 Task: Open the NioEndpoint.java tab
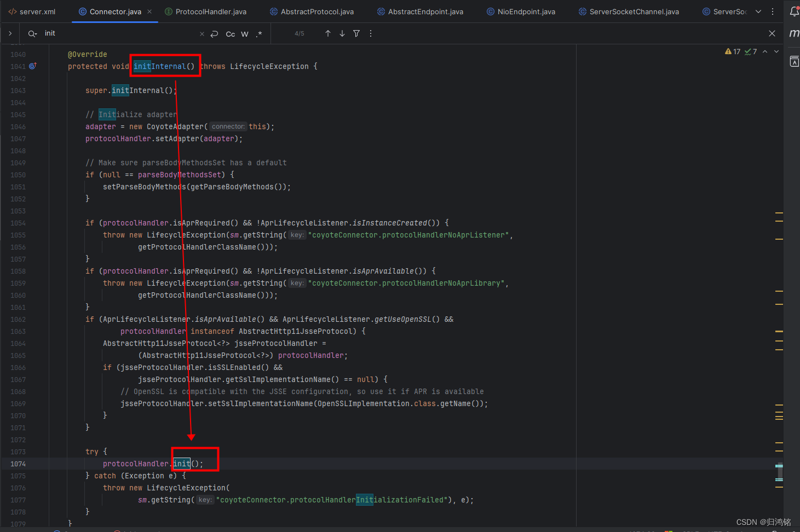point(521,11)
